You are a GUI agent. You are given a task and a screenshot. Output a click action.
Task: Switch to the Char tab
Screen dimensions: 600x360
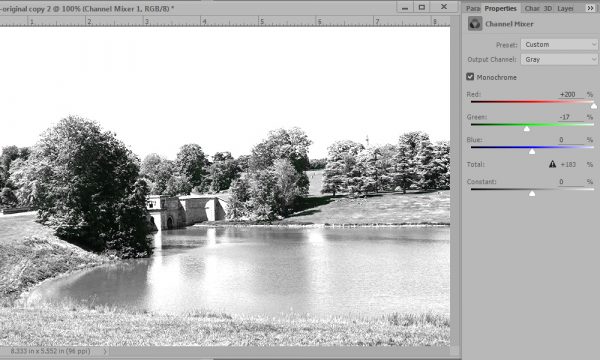pyautogui.click(x=532, y=8)
